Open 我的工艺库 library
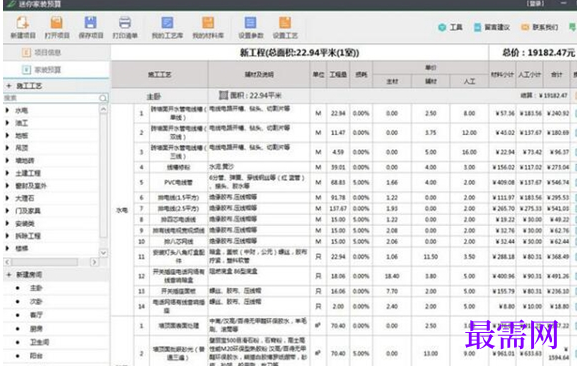 click(167, 27)
